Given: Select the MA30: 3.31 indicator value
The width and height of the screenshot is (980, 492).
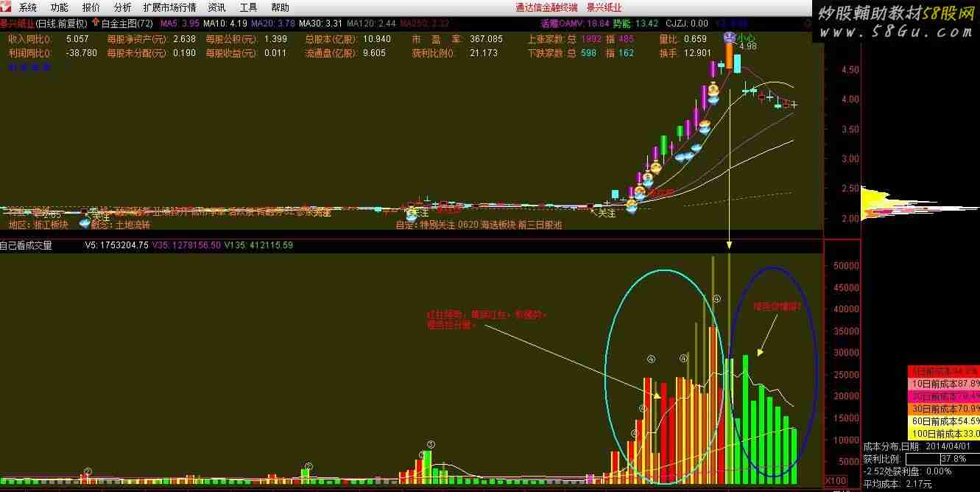Looking at the screenshot, I should point(321,24).
